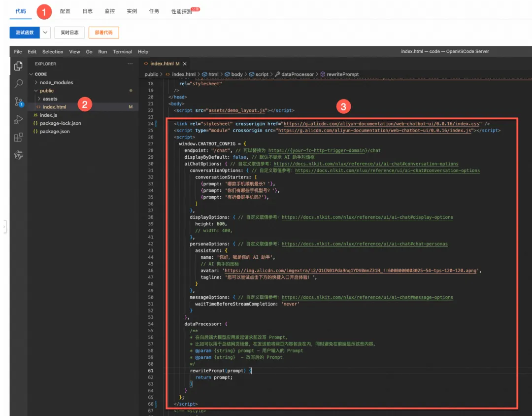Viewport: 532px width, 416px height.
Task: Open the Extensions icon in activity bar
Action: (18, 138)
